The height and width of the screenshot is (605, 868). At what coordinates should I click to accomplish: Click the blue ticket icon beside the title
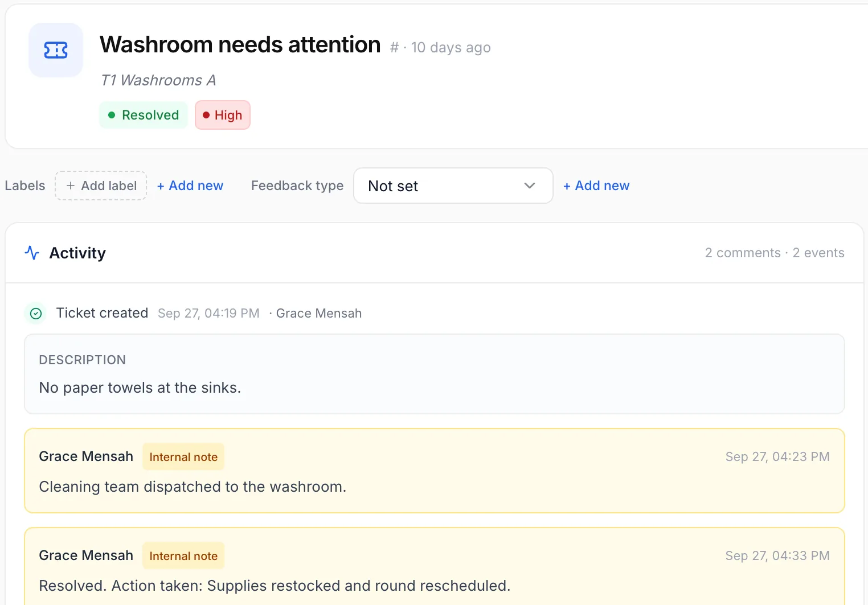56,50
